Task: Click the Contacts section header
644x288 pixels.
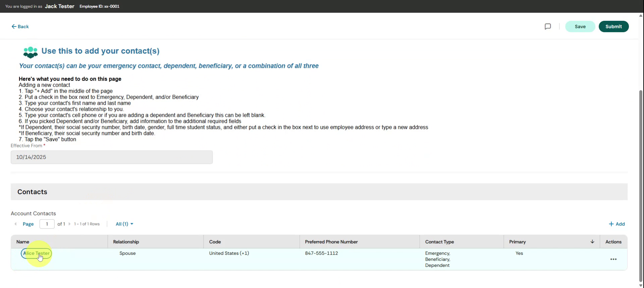Action: [x=319, y=192]
